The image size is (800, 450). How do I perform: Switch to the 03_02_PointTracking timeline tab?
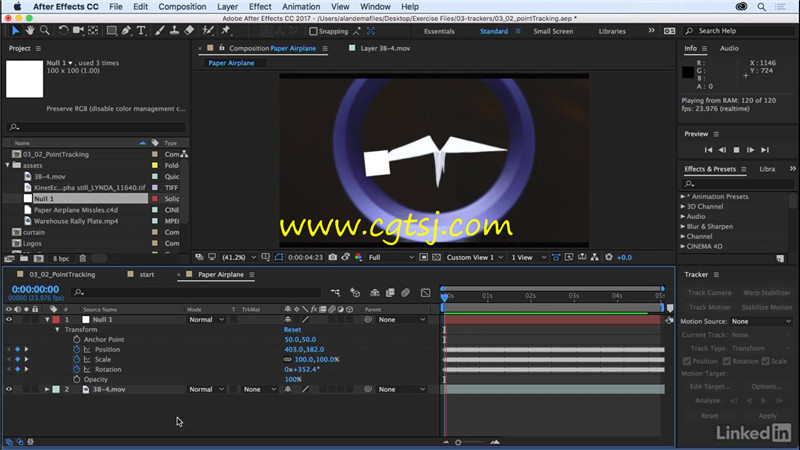62,274
